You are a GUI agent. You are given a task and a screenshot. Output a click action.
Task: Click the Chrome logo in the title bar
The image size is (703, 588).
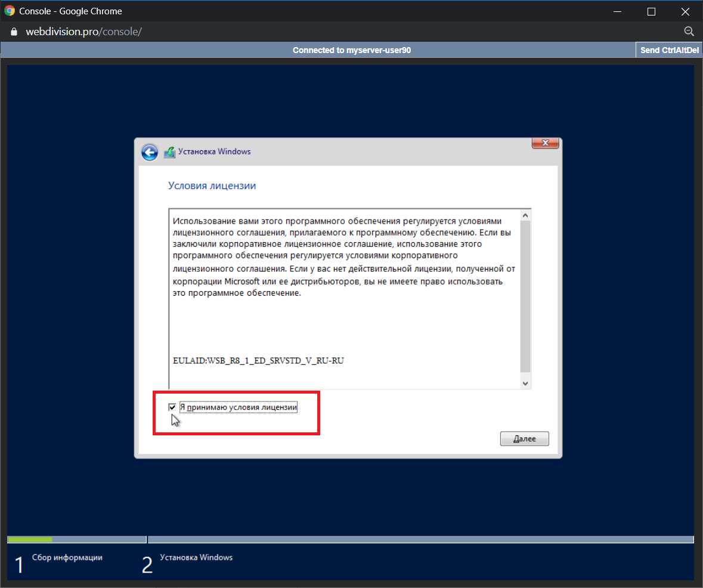[10, 11]
